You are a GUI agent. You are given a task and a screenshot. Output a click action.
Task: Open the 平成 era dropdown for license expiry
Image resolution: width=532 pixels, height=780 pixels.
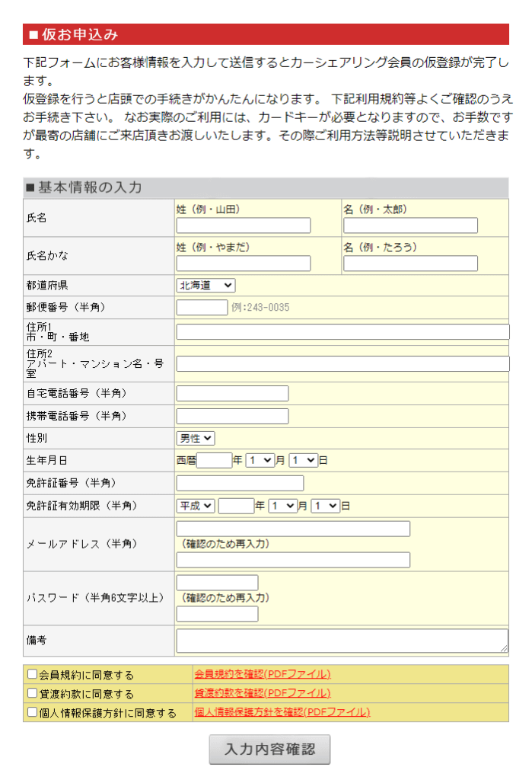click(x=196, y=506)
